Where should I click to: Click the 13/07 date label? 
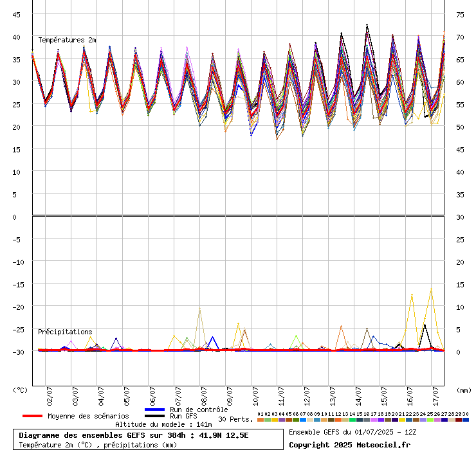point(333,396)
